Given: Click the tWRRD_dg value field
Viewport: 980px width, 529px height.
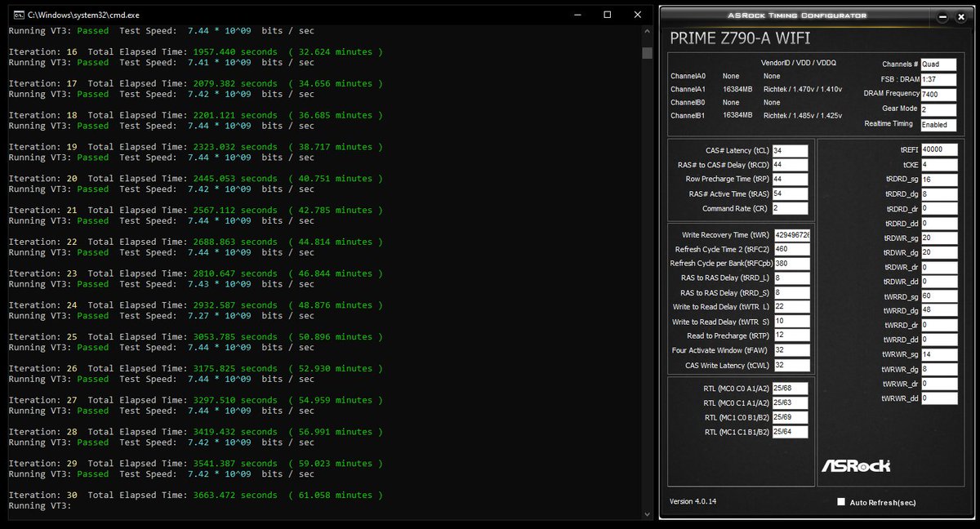Looking at the screenshot, I should (939, 310).
